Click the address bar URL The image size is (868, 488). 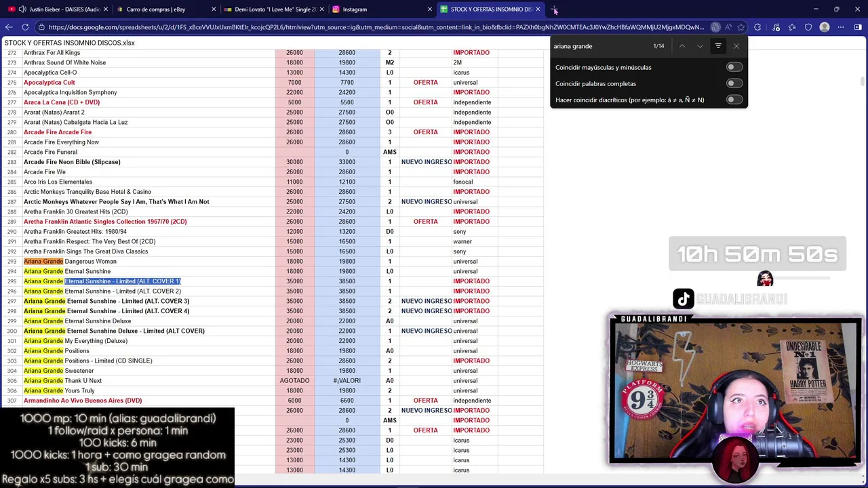point(376,27)
